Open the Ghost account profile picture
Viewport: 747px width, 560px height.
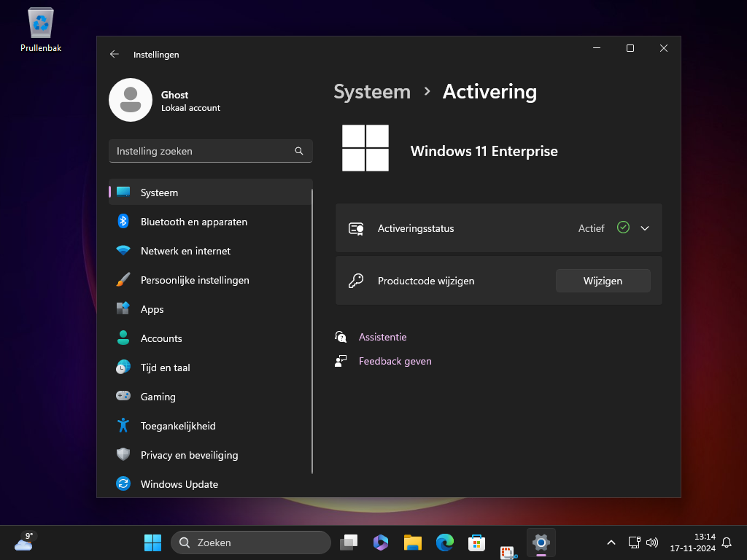point(131,100)
